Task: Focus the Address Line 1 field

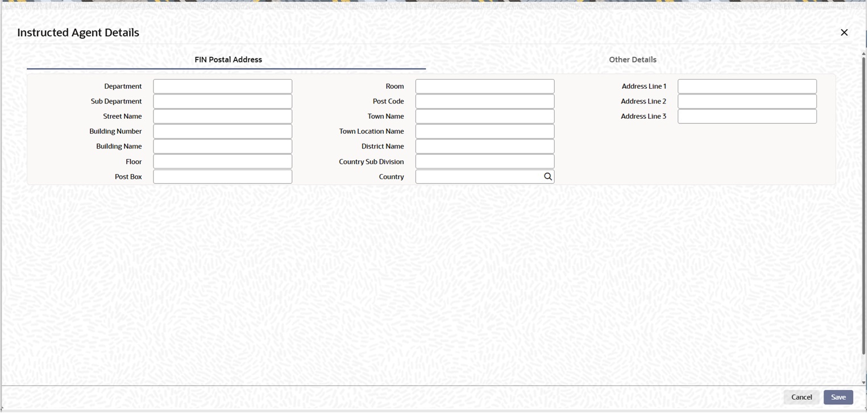Action: point(747,86)
